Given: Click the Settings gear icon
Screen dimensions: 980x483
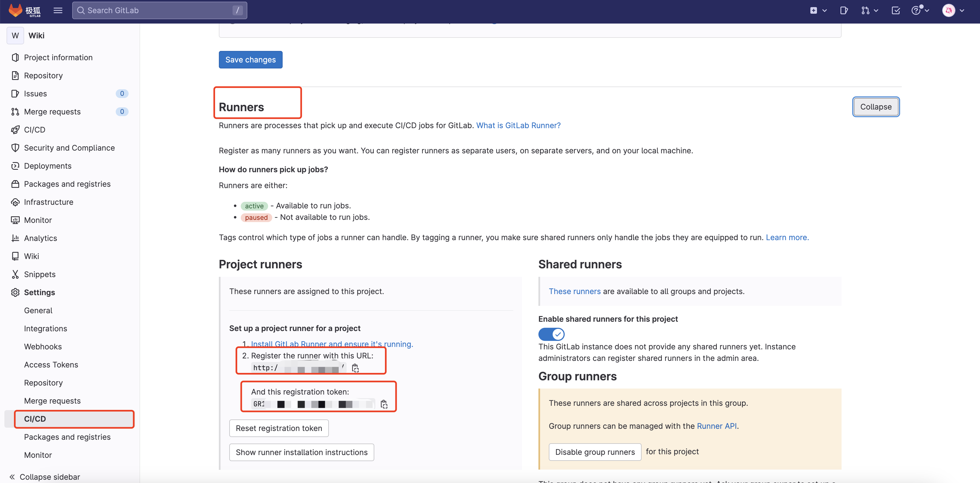Looking at the screenshot, I should [x=15, y=292].
